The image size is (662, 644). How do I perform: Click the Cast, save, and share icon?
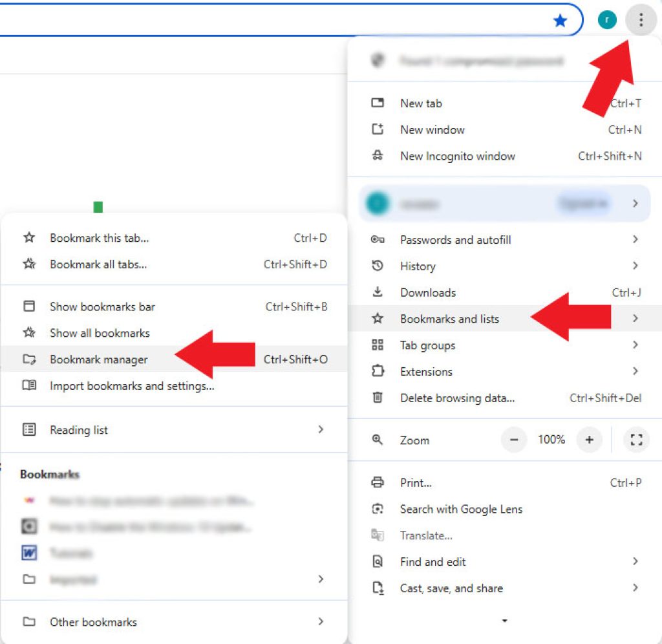point(378,588)
